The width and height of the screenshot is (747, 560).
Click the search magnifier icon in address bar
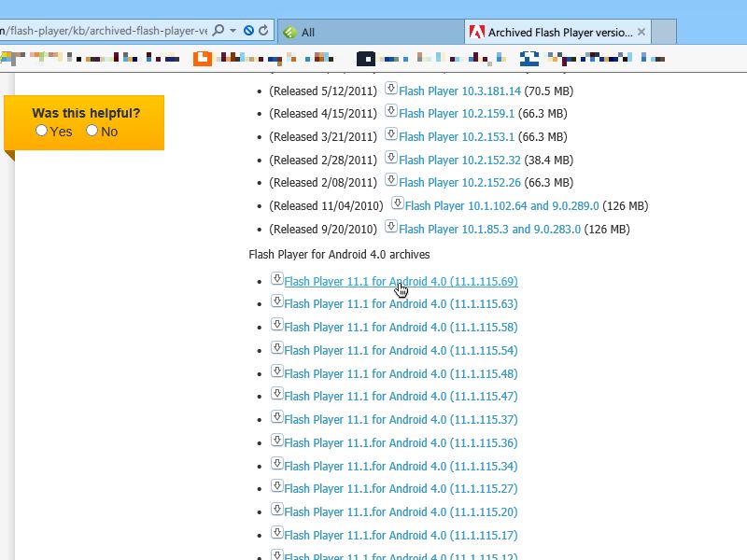coord(218,31)
